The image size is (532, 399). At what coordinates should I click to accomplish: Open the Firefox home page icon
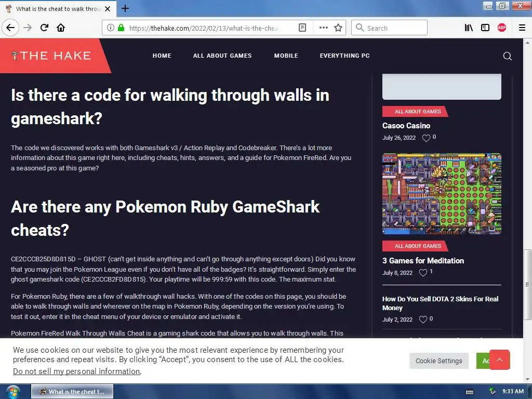tap(61, 28)
